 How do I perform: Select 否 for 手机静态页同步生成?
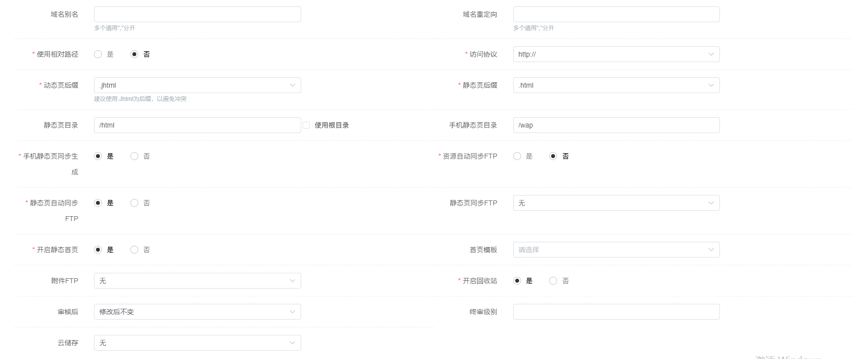134,156
